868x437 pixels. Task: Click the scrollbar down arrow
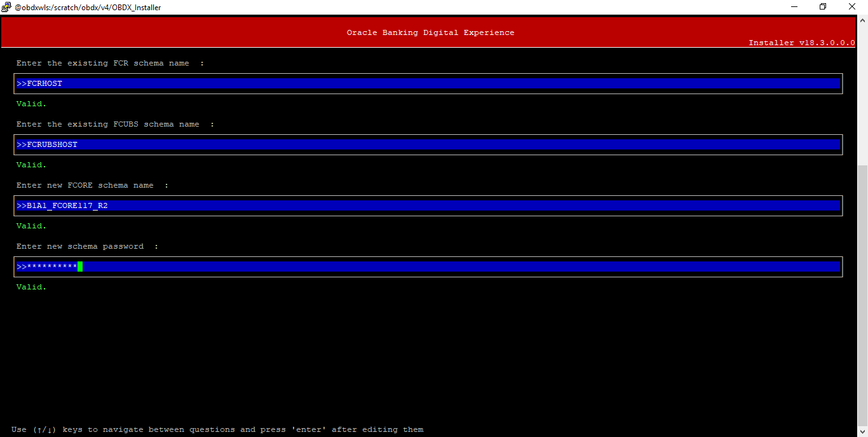point(862,431)
